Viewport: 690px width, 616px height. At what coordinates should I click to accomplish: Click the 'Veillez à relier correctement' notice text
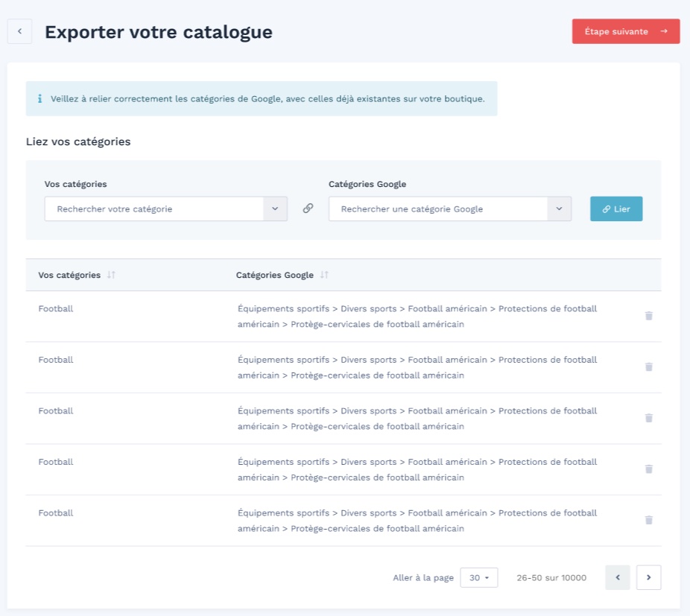[x=268, y=98]
